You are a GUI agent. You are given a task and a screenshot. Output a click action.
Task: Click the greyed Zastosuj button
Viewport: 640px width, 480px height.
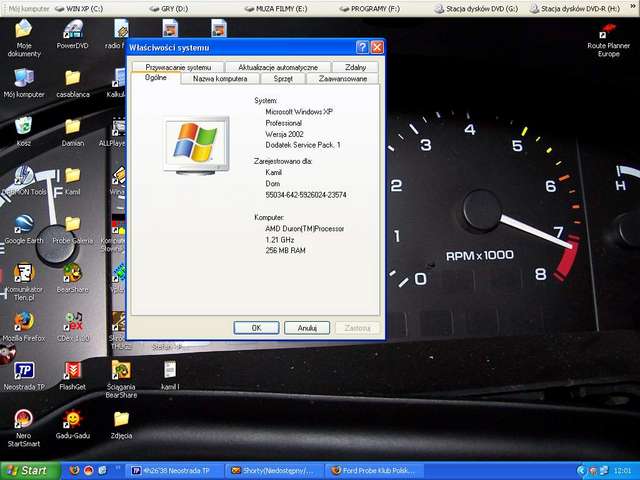[358, 328]
